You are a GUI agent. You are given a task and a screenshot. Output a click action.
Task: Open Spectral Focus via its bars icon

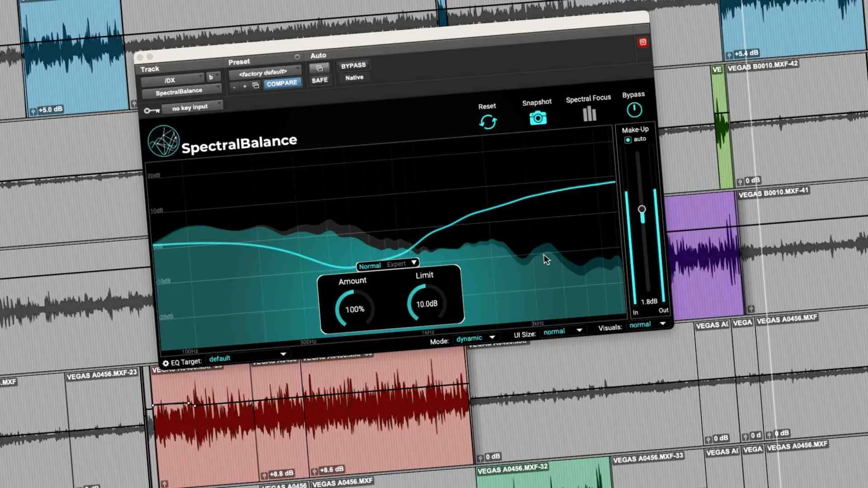(589, 114)
